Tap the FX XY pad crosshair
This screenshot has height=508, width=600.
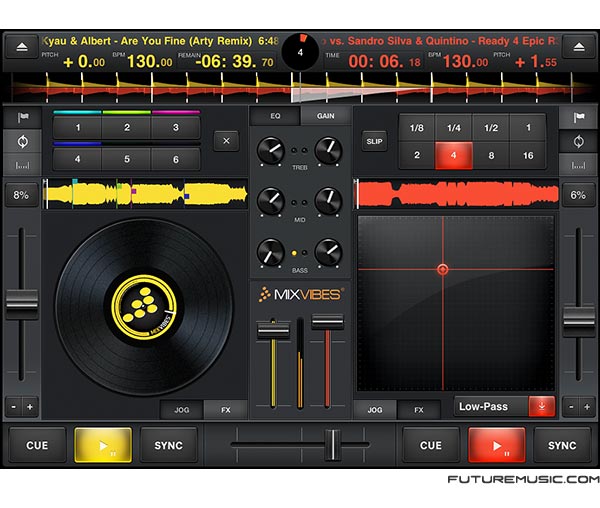tap(443, 269)
